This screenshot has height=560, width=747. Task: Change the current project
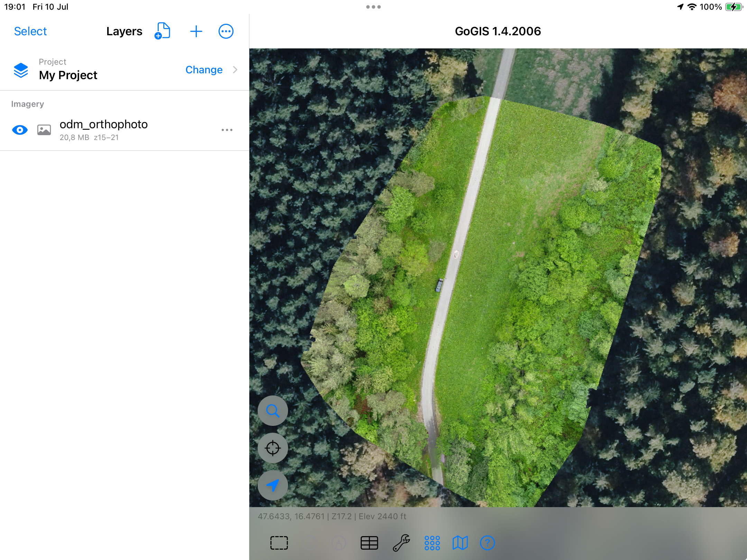pos(204,70)
